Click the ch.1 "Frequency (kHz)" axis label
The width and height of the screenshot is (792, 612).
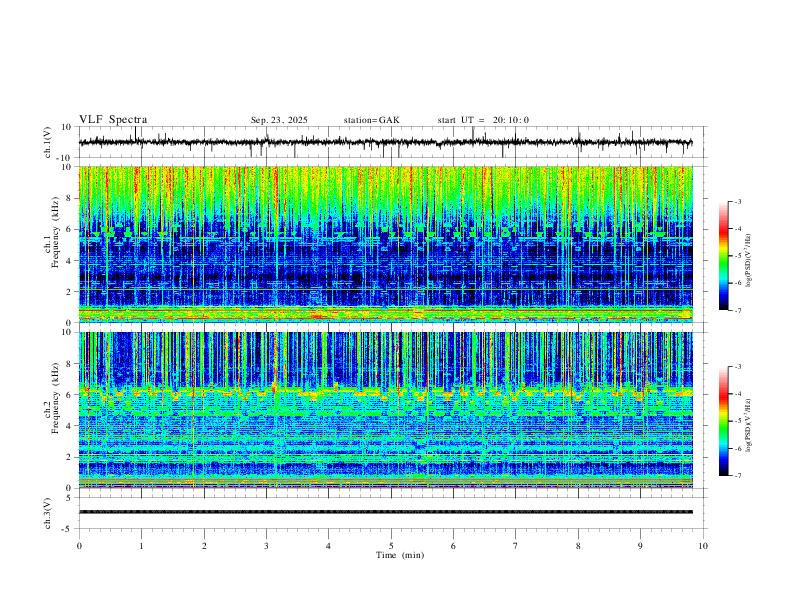56,232
